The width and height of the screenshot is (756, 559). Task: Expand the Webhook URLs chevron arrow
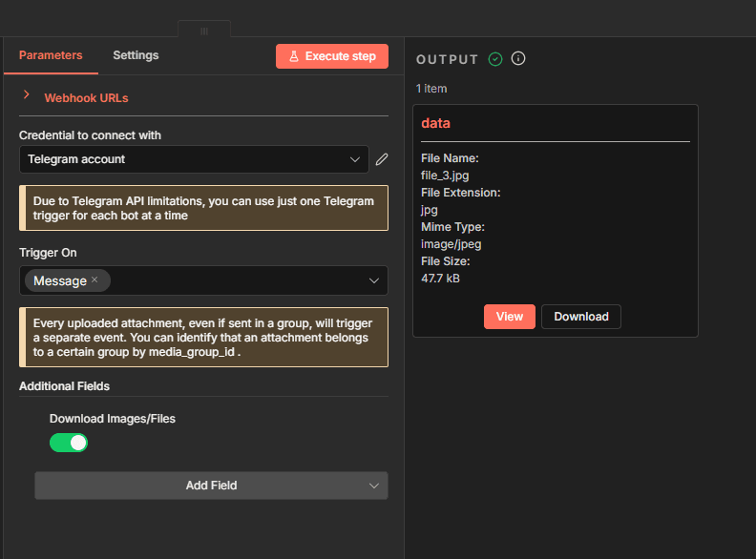27,96
